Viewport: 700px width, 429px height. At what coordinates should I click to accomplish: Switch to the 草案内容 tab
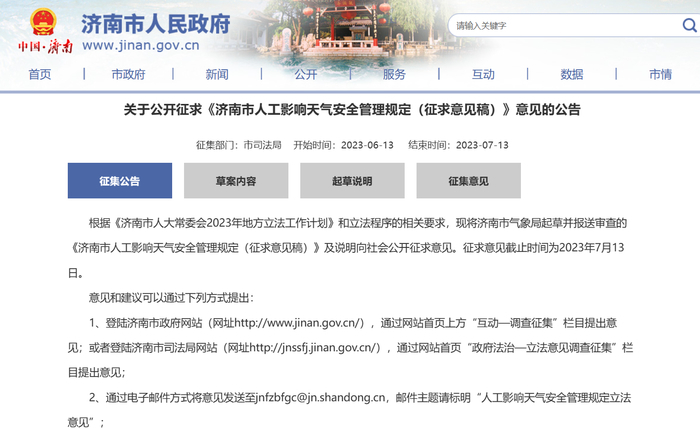coord(236,180)
